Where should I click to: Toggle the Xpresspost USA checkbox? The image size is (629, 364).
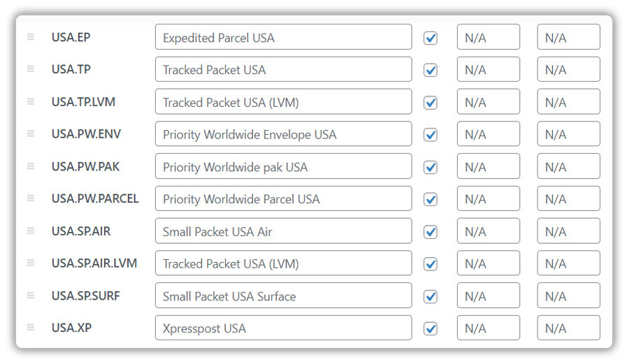(431, 329)
